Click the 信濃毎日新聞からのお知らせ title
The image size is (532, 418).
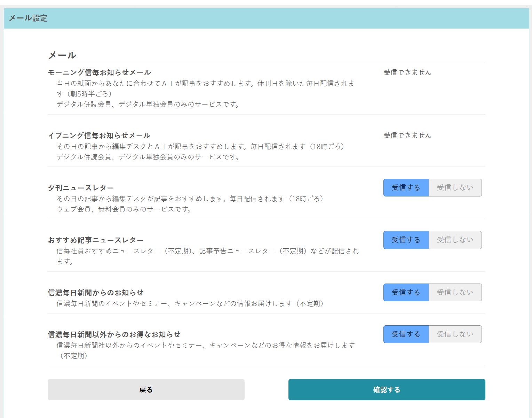(96, 293)
